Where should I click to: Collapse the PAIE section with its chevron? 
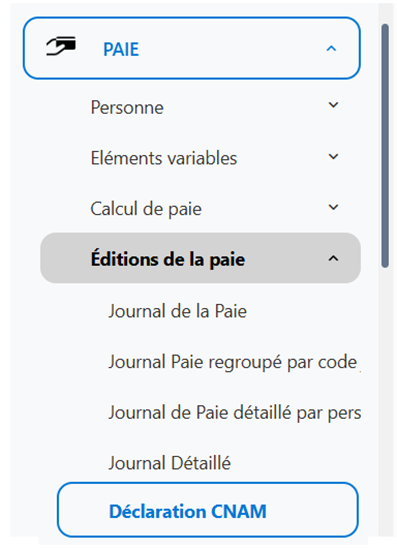[x=331, y=48]
